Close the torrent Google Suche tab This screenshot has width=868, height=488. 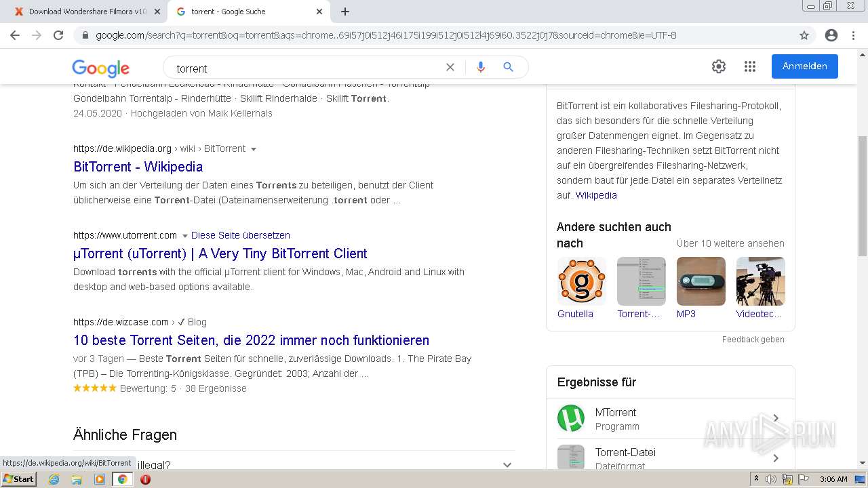pyautogui.click(x=319, y=12)
